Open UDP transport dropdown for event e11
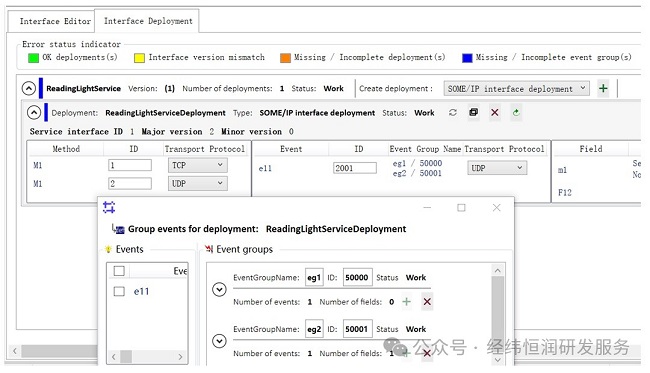 point(497,168)
